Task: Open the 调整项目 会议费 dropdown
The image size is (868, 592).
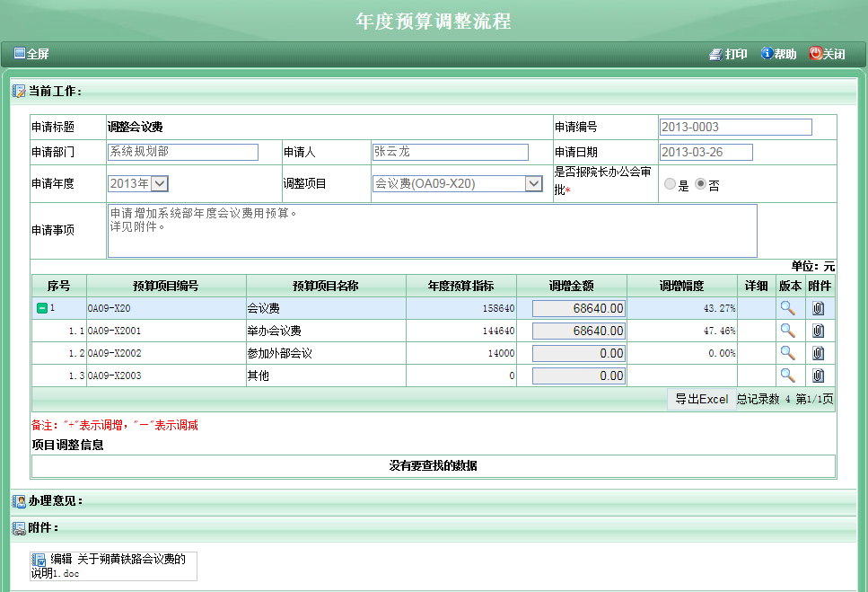Action: (x=533, y=183)
